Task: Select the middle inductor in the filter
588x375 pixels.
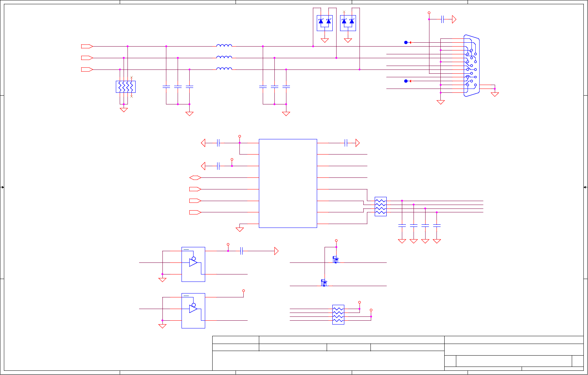Action: coord(224,57)
